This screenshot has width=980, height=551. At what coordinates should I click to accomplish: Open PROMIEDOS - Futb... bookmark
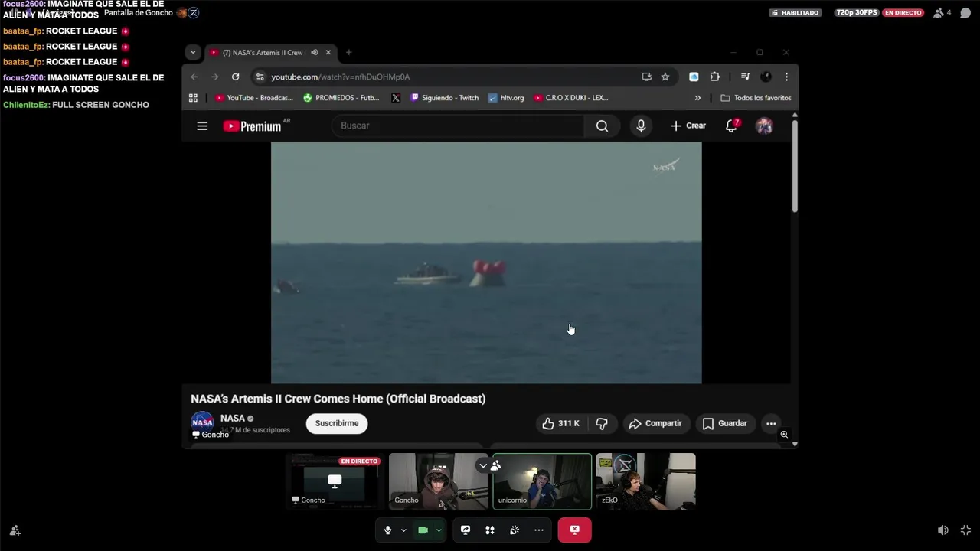(x=341, y=98)
